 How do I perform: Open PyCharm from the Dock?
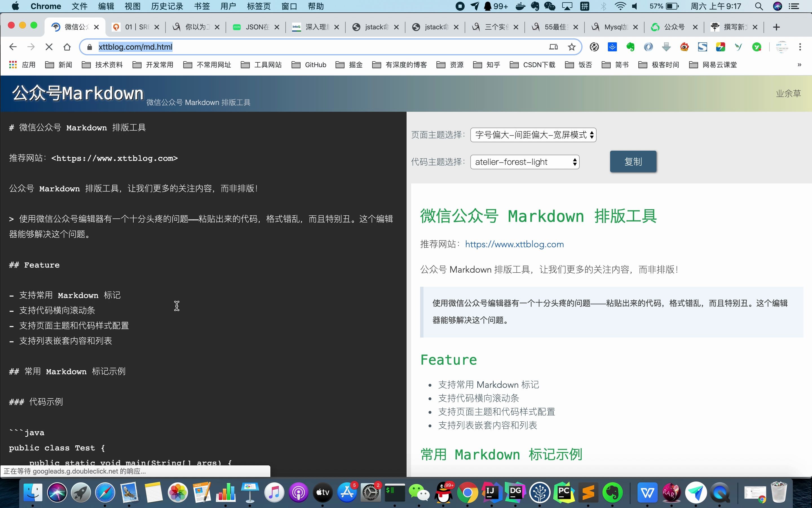click(564, 493)
